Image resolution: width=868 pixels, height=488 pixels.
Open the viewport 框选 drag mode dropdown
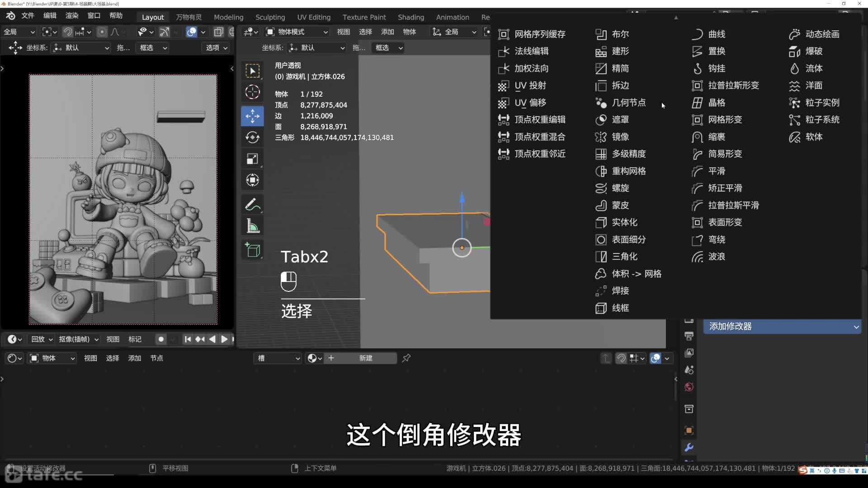(x=388, y=48)
